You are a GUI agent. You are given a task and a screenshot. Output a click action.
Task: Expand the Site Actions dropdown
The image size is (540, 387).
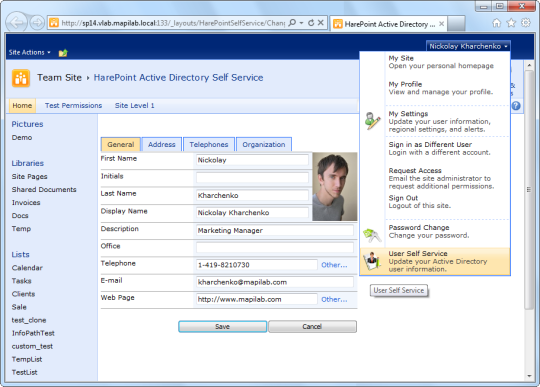click(x=30, y=52)
